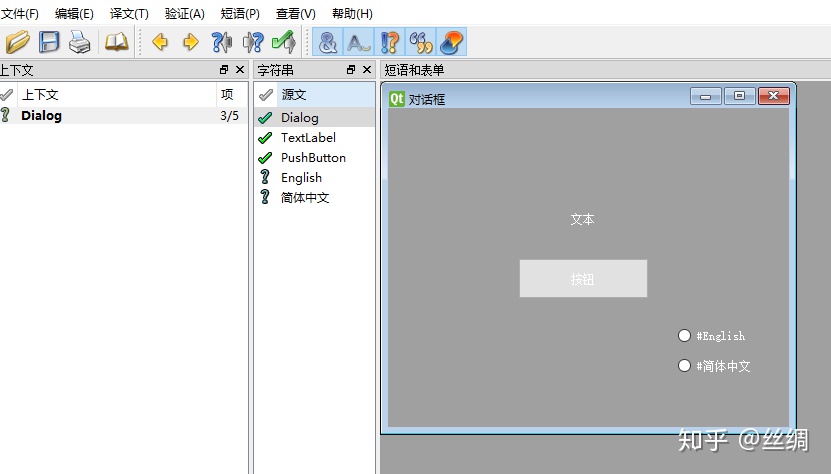Screen dimensions: 831x474
Task: Save the file with floppy disk icon
Action: [49, 42]
